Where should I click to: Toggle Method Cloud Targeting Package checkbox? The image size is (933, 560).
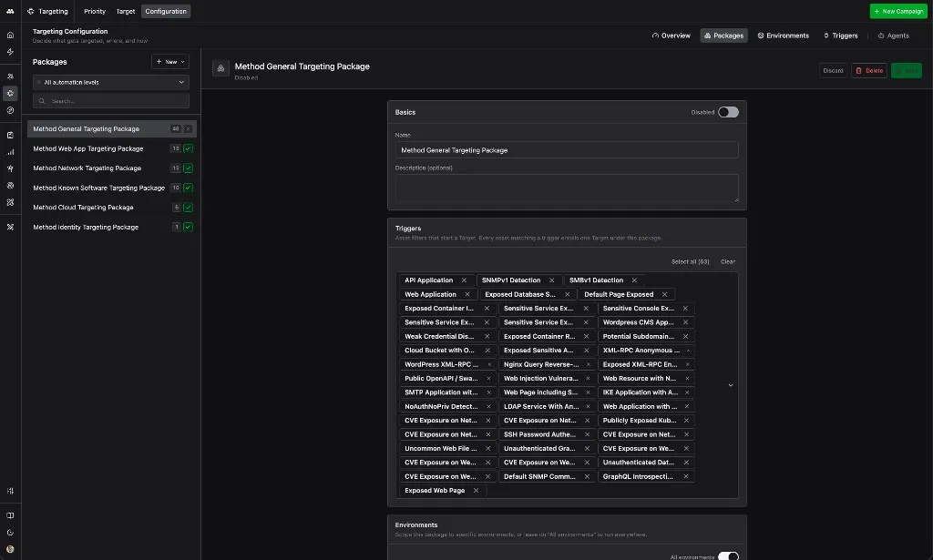(x=188, y=208)
